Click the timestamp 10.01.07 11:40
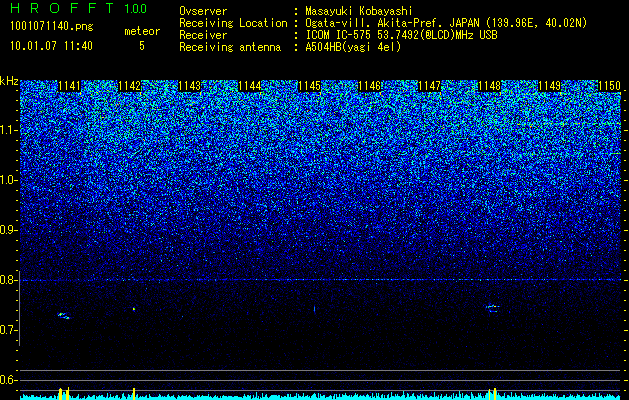This screenshot has height=400, width=629. pyautogui.click(x=51, y=45)
